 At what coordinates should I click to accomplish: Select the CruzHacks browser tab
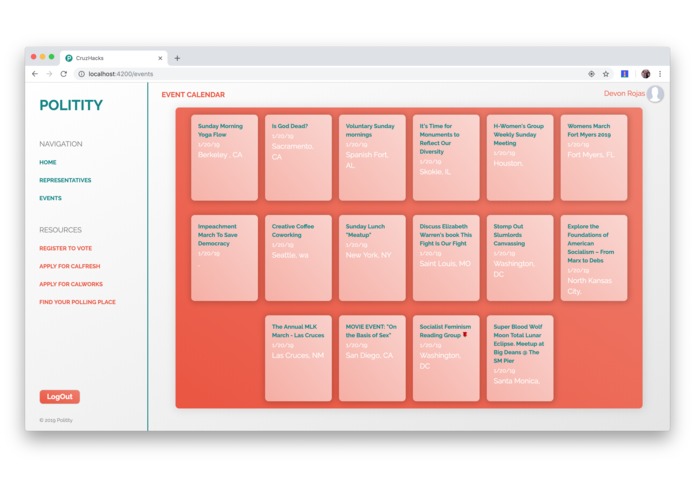click(114, 58)
